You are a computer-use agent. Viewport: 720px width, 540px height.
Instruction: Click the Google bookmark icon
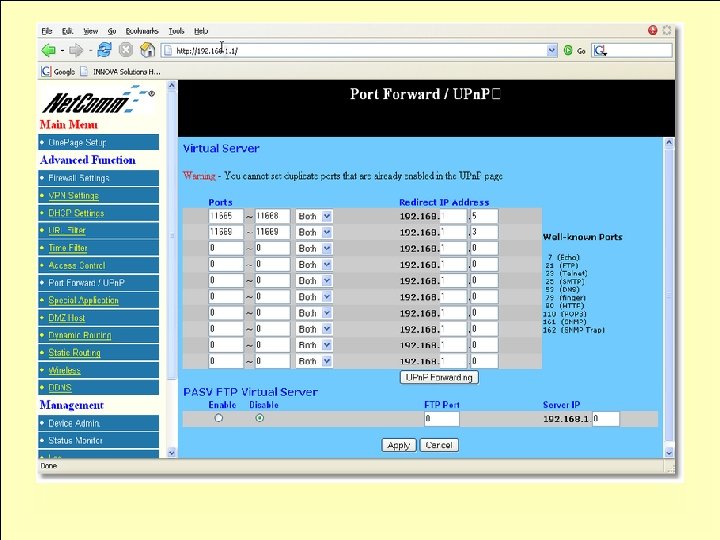tap(46, 71)
